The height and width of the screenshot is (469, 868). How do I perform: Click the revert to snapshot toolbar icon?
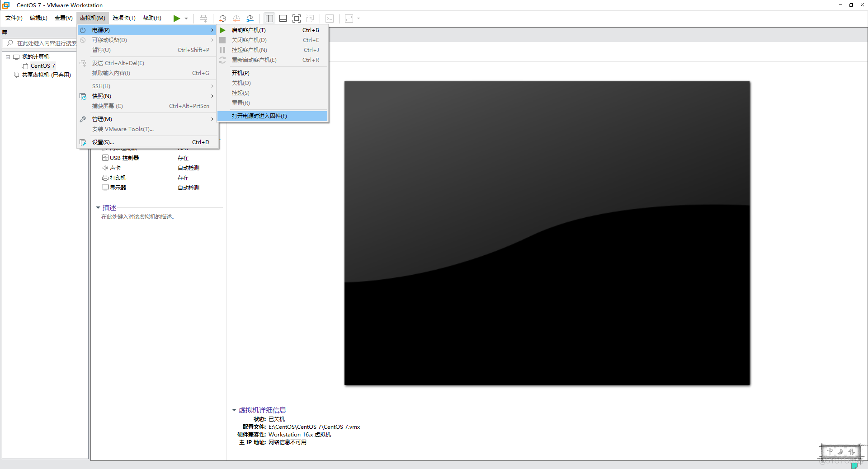(236, 19)
